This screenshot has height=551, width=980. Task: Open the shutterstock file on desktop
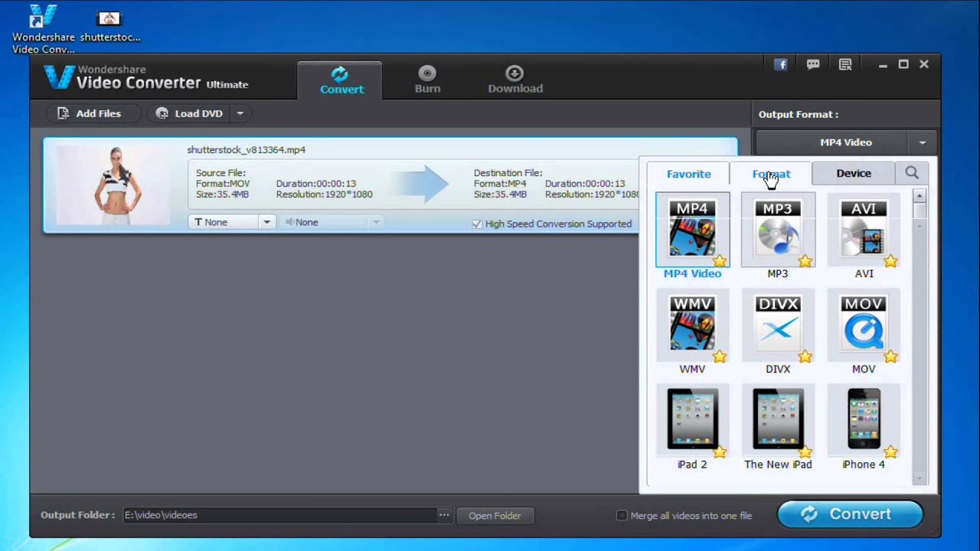click(x=109, y=26)
